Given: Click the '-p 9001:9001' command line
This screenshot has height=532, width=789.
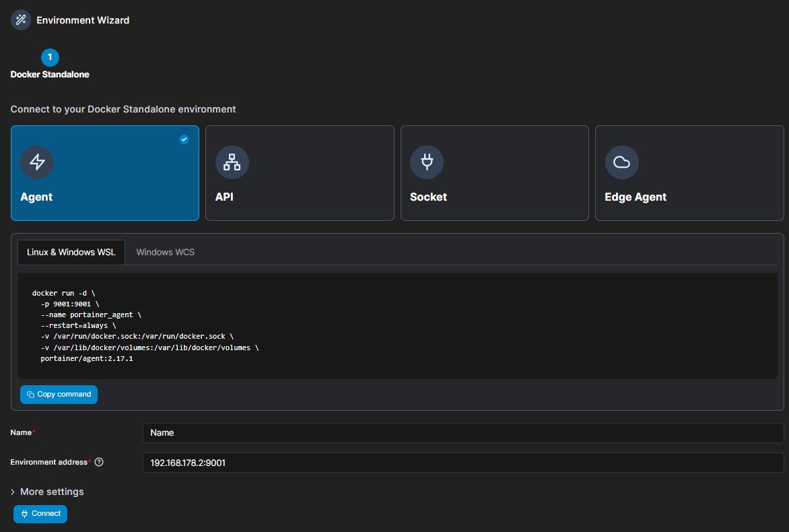Looking at the screenshot, I should 70,304.
